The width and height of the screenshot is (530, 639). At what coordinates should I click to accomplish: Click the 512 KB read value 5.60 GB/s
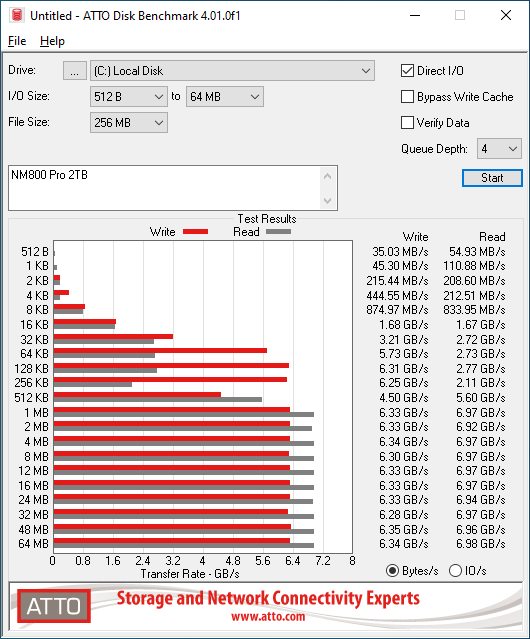(481, 398)
